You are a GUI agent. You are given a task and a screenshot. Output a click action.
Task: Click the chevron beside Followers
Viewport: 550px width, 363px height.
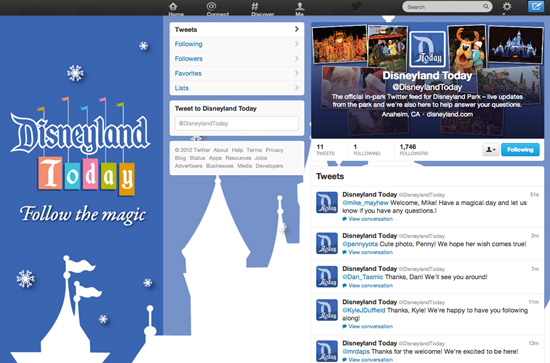(297, 59)
